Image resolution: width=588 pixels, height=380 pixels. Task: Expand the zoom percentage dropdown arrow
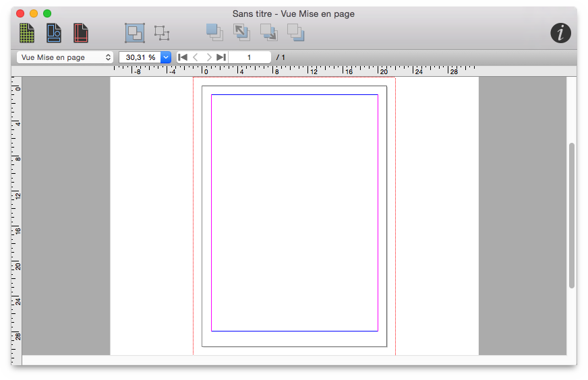pos(166,57)
